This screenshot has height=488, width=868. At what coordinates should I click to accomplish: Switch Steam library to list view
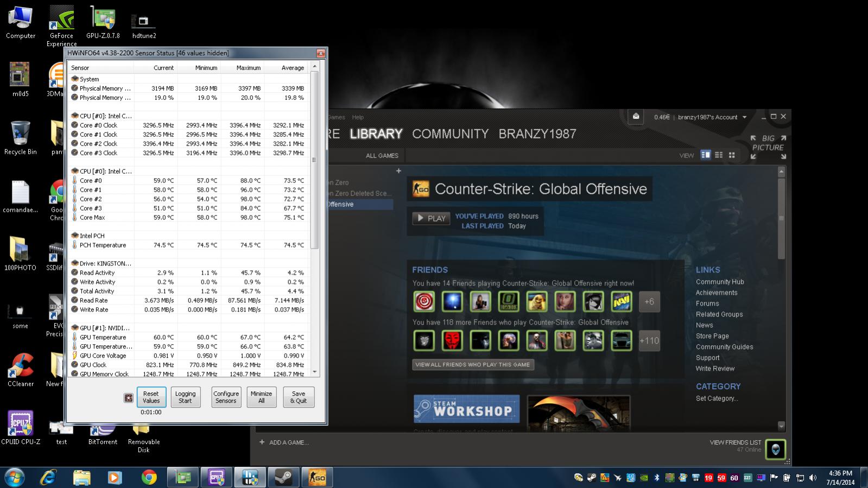[719, 155]
